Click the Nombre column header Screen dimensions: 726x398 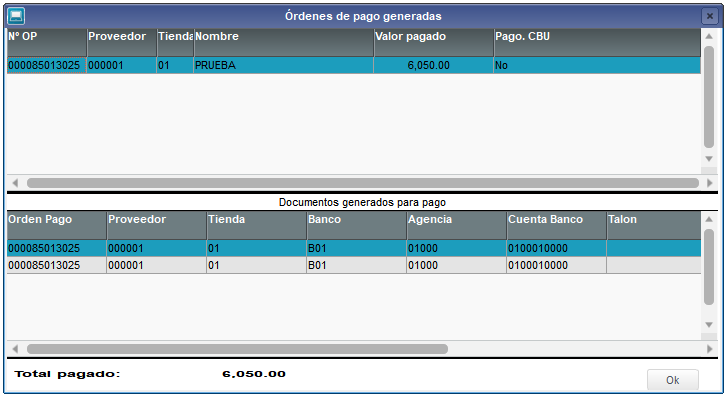point(283,43)
